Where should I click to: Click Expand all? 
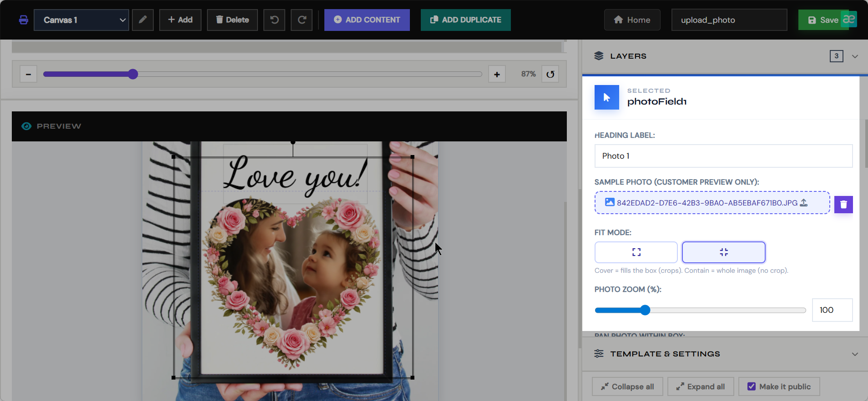[701, 386]
